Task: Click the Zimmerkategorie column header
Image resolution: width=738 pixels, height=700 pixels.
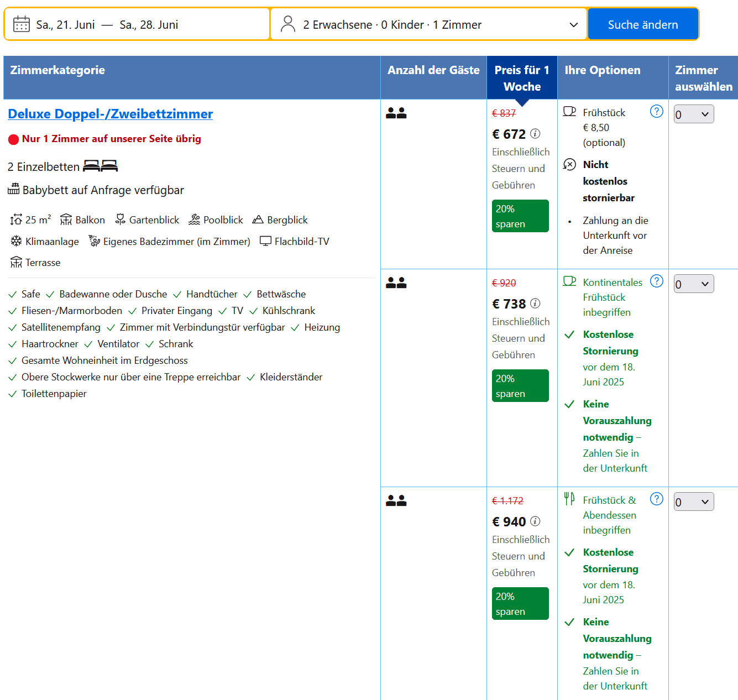Action: click(x=57, y=70)
